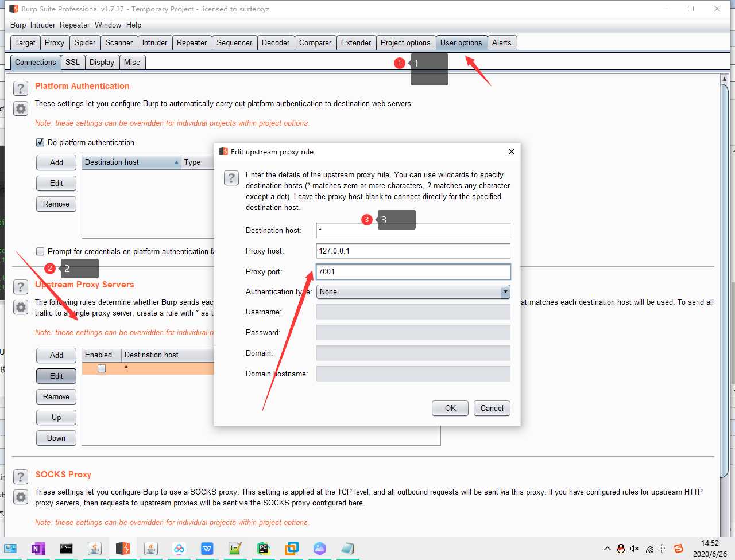The height and width of the screenshot is (560, 735).
Task: Toggle Do platform authentication checkbox
Action: pos(40,142)
